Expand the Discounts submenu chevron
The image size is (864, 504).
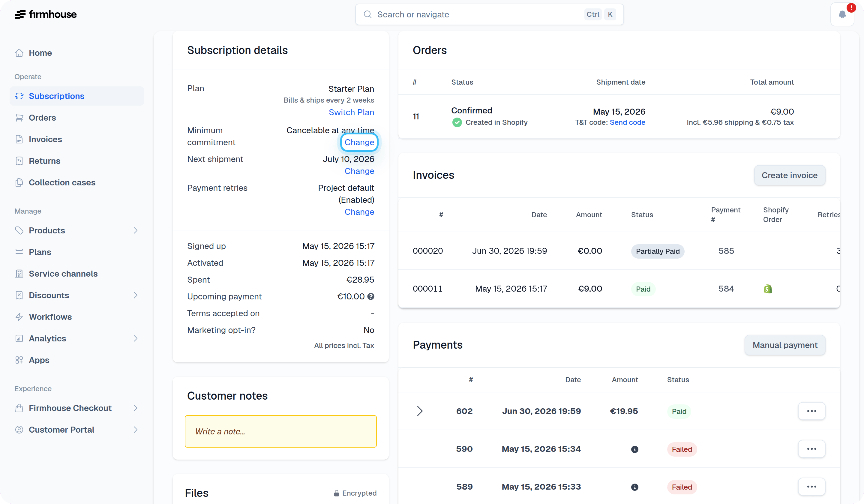click(135, 295)
